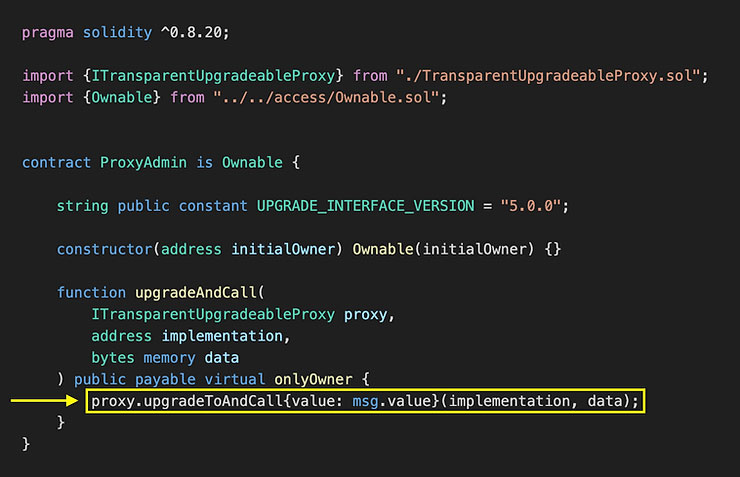Screen dimensions: 740x477
Task: Click the proxy parameter name
Action: 365,315
